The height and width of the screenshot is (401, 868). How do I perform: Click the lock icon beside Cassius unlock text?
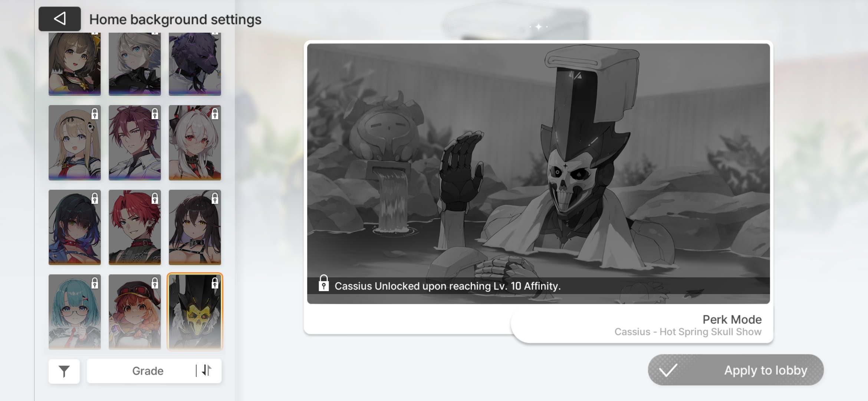(x=323, y=284)
